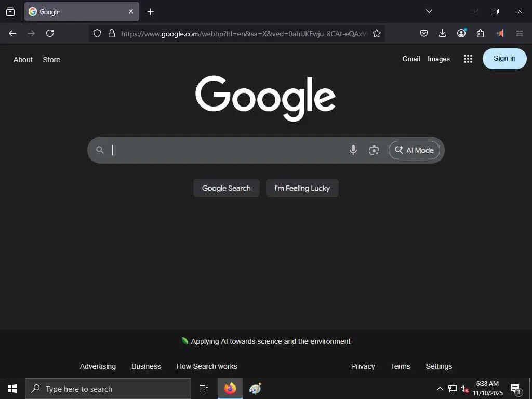Screen dimensions: 532x399
Task: Open the Google apps grid
Action: click(468, 59)
